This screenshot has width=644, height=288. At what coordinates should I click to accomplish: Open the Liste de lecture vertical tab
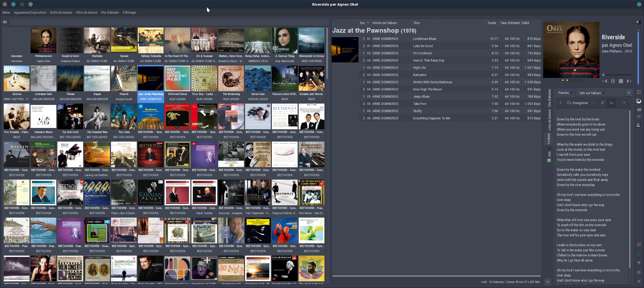(x=549, y=120)
